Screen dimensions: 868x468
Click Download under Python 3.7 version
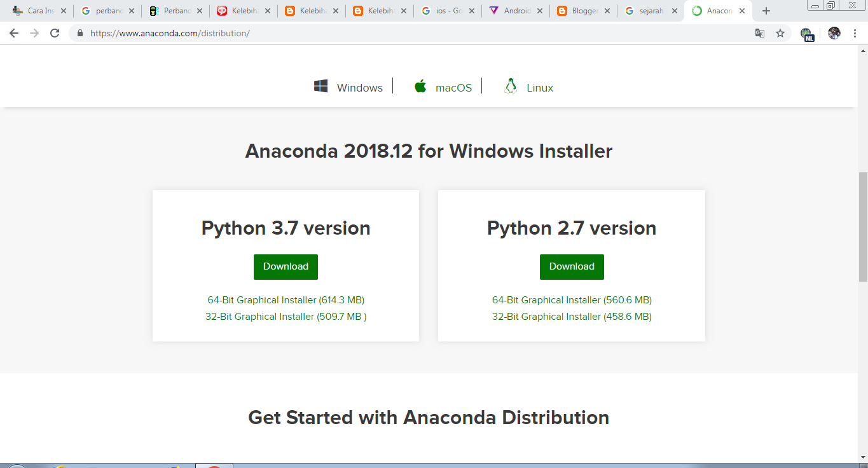tap(286, 266)
